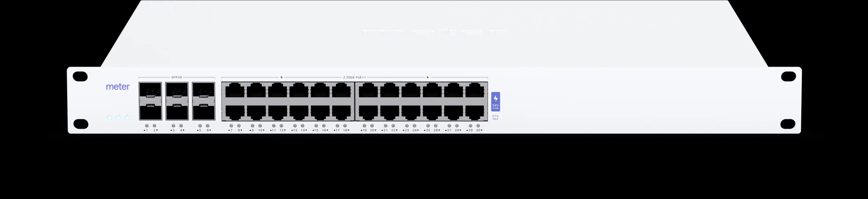This screenshot has height=199, width=868.
Task: Click the meter logo on the switch
Action: [118, 87]
